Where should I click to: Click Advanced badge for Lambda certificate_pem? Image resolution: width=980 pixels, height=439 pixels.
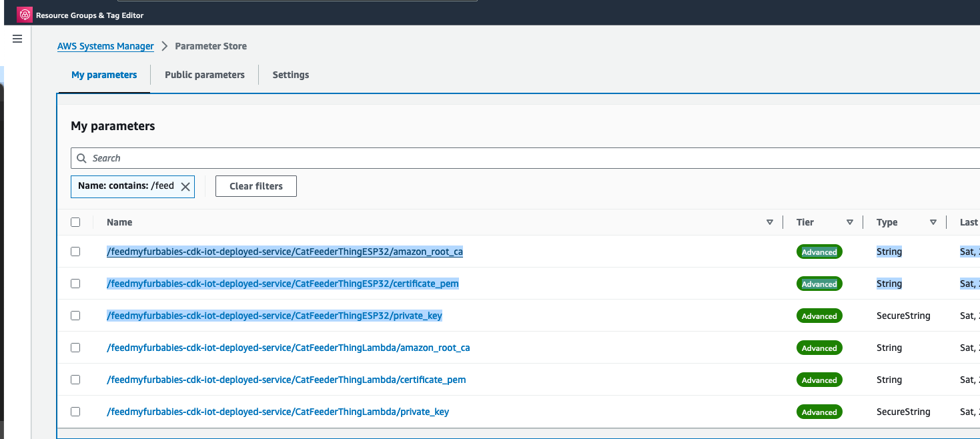[x=819, y=380]
